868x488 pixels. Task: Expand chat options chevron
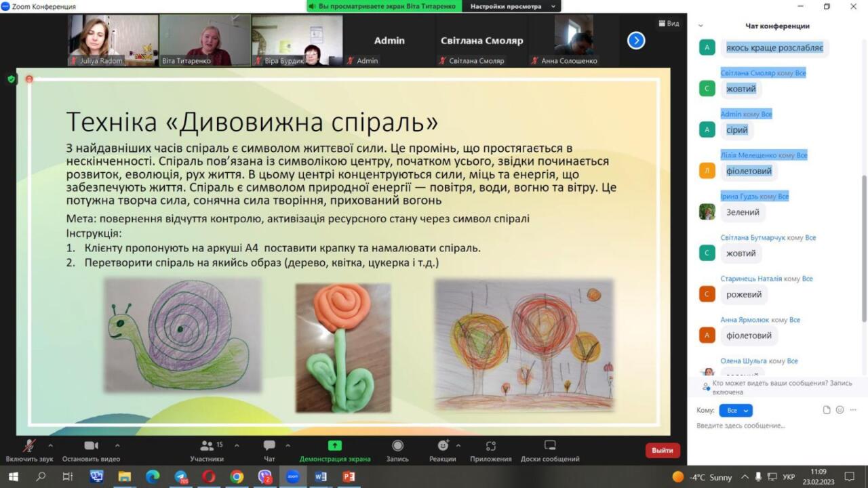coord(288,445)
